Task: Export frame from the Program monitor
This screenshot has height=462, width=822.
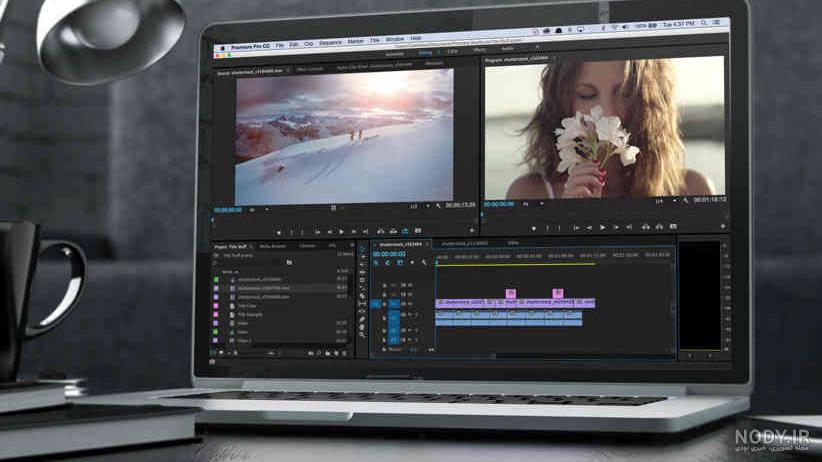Action: click(x=673, y=227)
